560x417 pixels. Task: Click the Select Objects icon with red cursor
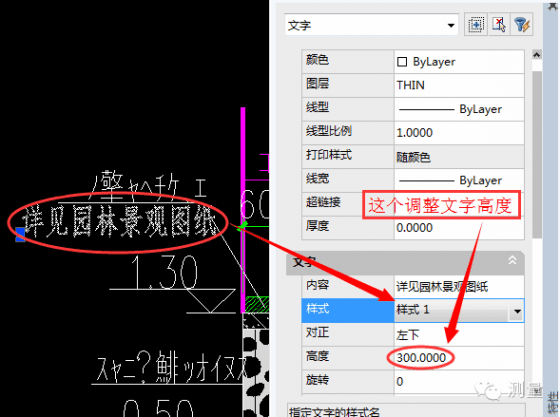point(499,24)
